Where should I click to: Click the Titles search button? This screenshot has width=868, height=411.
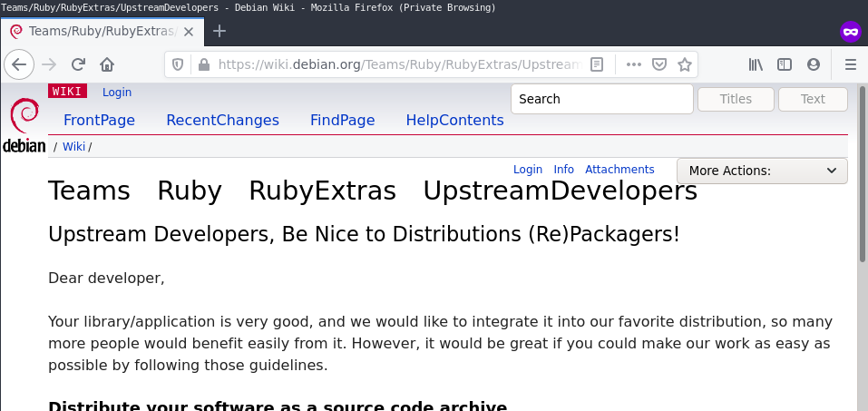[736, 99]
